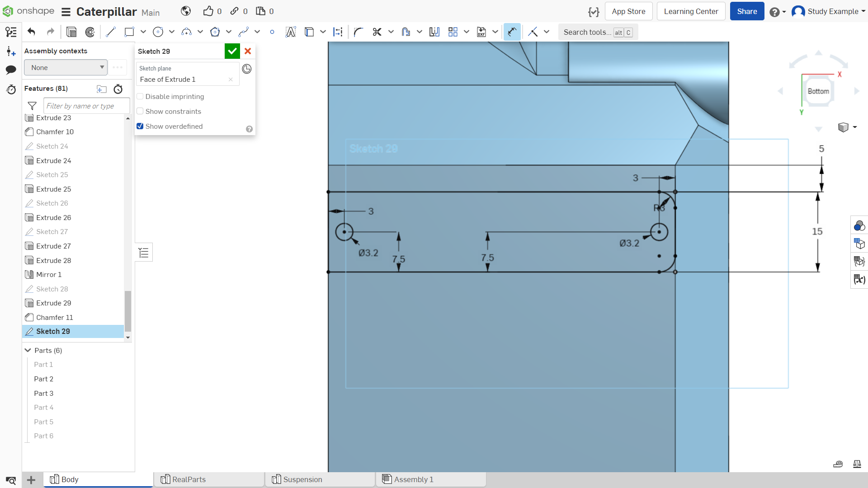Select the Text sketch tool

pyautogui.click(x=291, y=32)
